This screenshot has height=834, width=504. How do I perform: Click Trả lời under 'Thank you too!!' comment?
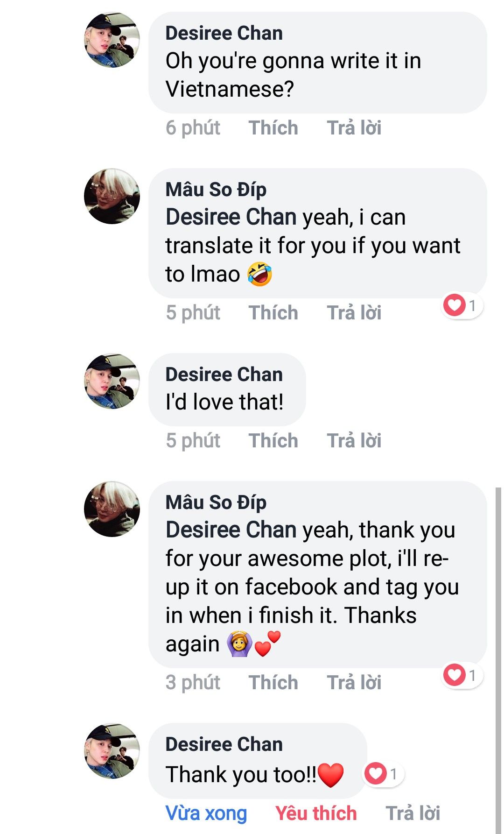click(x=413, y=813)
